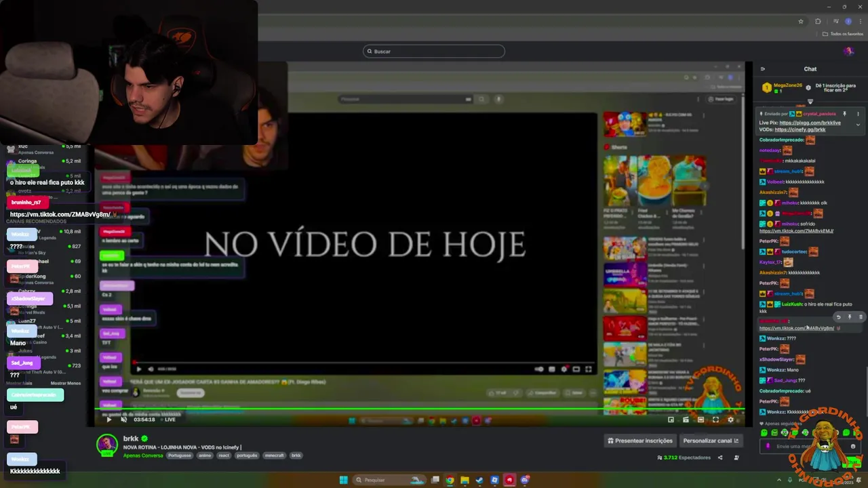Open Google Chrome from taskbar
Viewport: 868px width, 488px height.
tap(450, 480)
